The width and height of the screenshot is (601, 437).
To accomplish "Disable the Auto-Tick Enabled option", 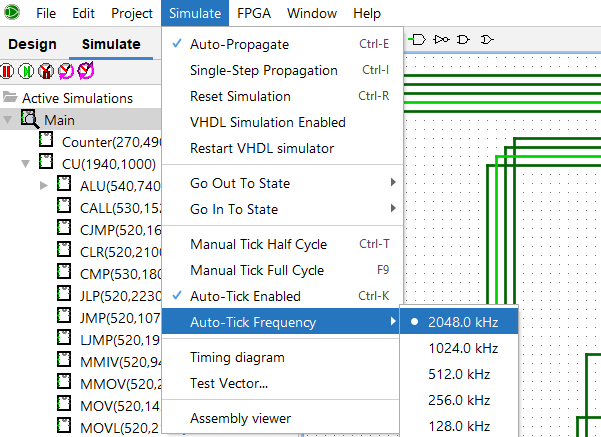I will pyautogui.click(x=244, y=296).
